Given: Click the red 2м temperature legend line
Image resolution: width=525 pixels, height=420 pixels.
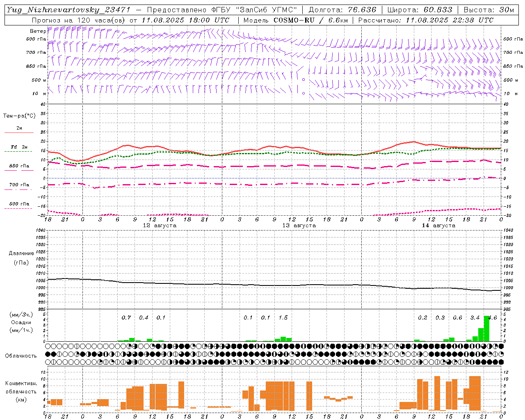Looking at the screenshot, I should pos(19,133).
